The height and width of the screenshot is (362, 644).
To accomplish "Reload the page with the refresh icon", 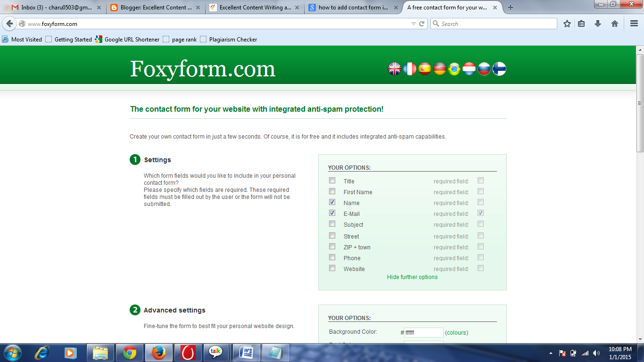I will pos(422,24).
